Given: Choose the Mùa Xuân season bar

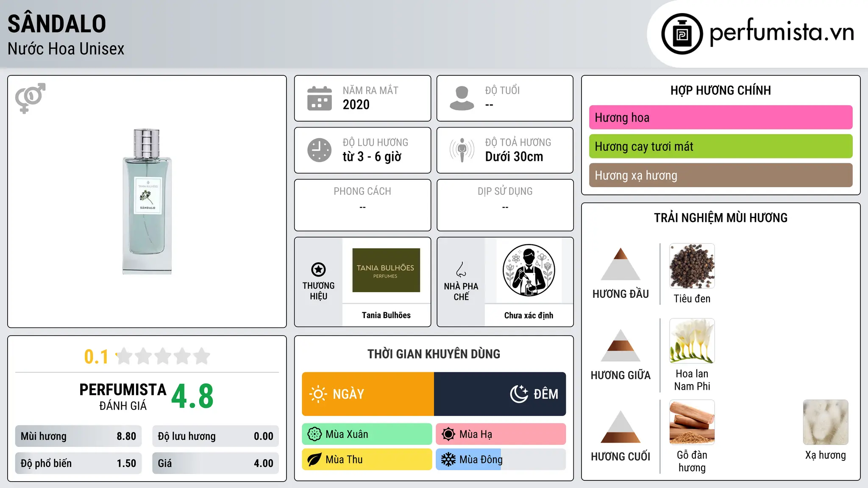Looking at the screenshot, I should tap(367, 434).
